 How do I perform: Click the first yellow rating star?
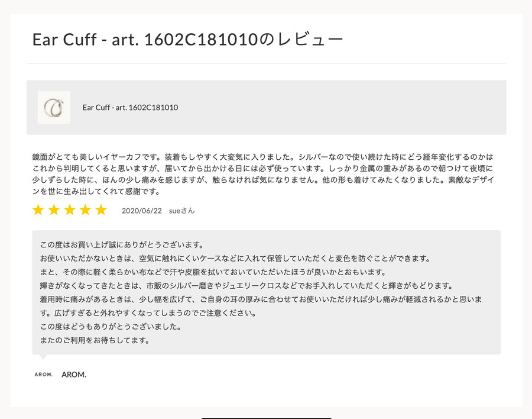(38, 210)
